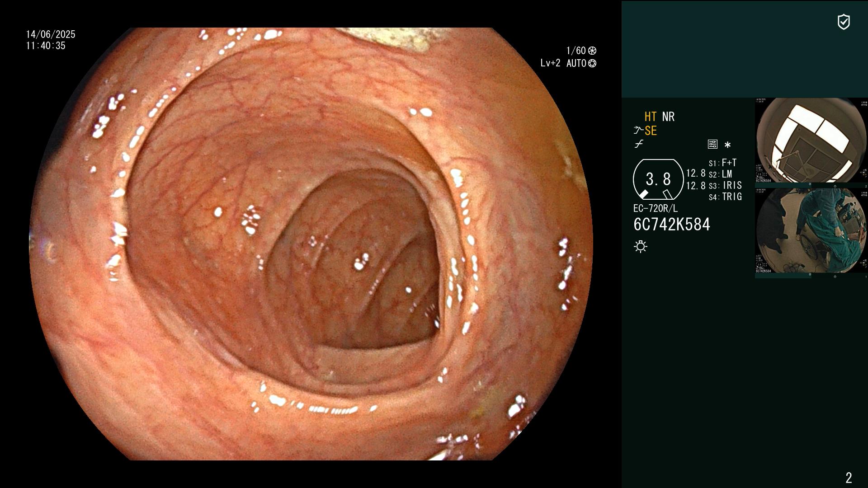Click the time 11:40:35

pyautogui.click(x=46, y=46)
